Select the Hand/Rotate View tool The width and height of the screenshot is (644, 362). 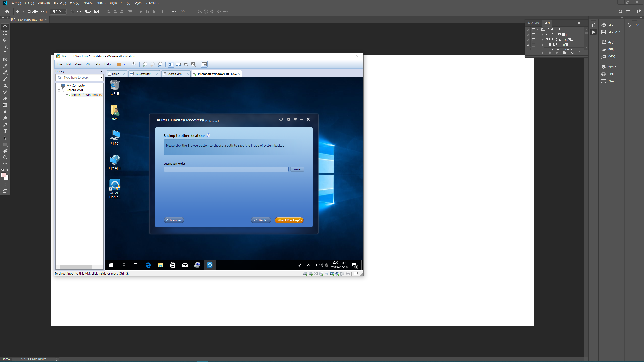point(5,151)
